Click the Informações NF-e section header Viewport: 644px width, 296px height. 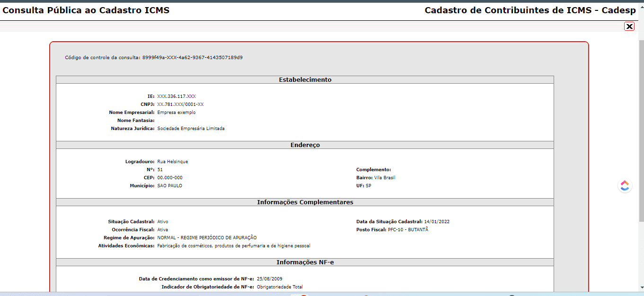pos(305,262)
